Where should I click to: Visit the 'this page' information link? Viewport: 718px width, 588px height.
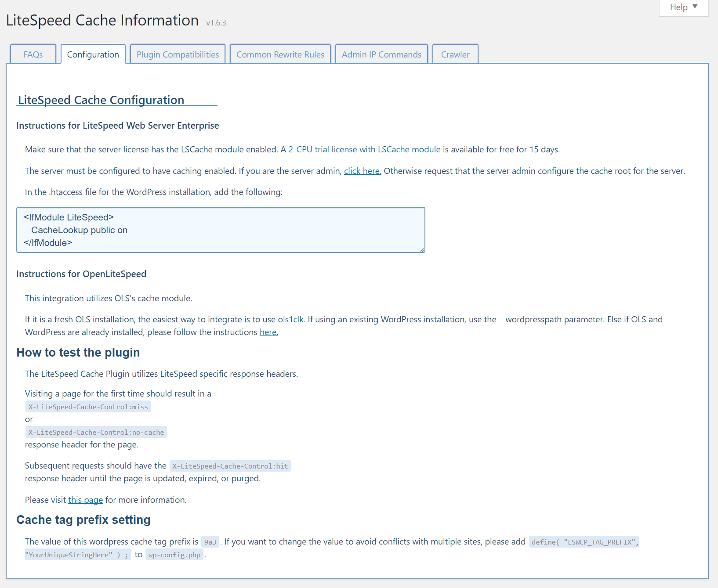pos(85,500)
